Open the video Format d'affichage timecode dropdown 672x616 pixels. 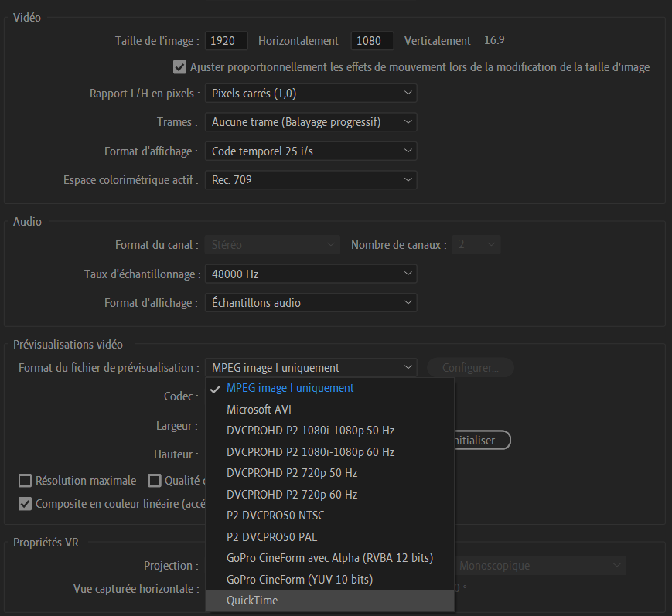click(x=311, y=151)
